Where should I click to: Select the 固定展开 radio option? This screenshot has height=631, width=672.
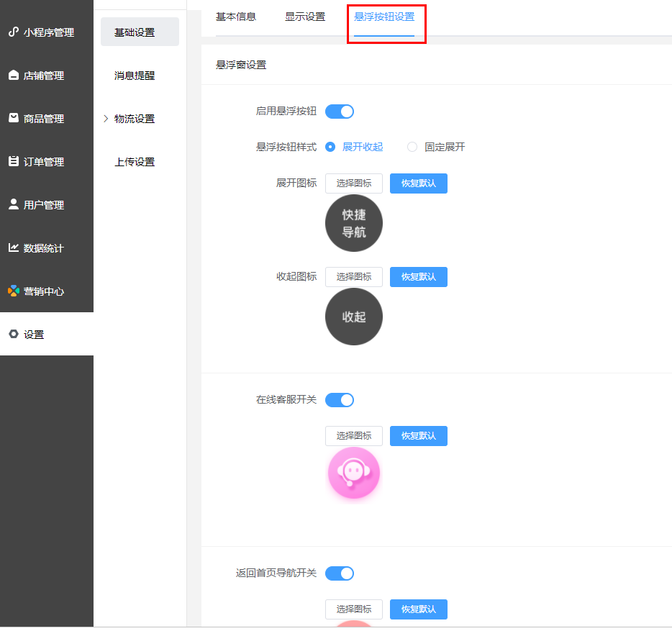point(412,147)
